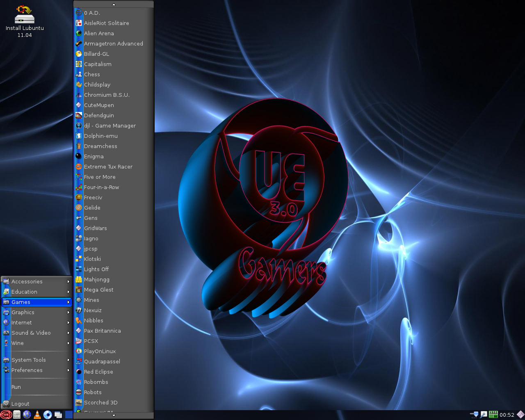Choose Lights Off menu entry
525x420 pixels.
click(114, 269)
